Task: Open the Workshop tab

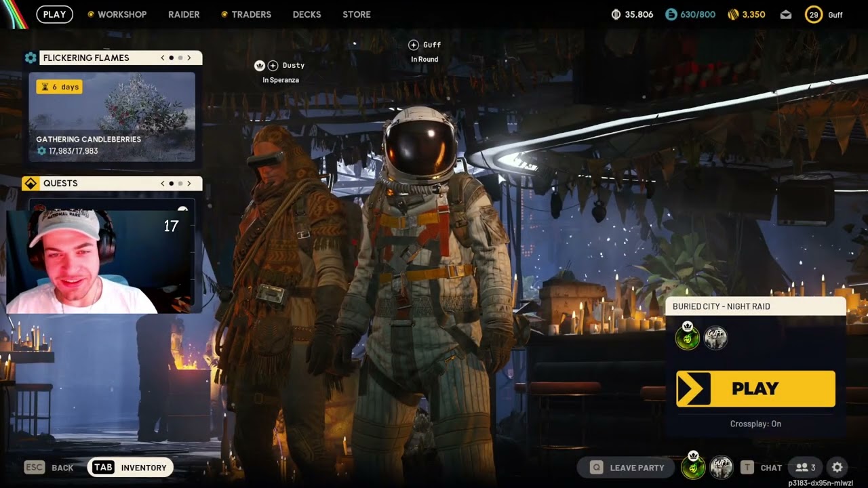Action: [121, 14]
